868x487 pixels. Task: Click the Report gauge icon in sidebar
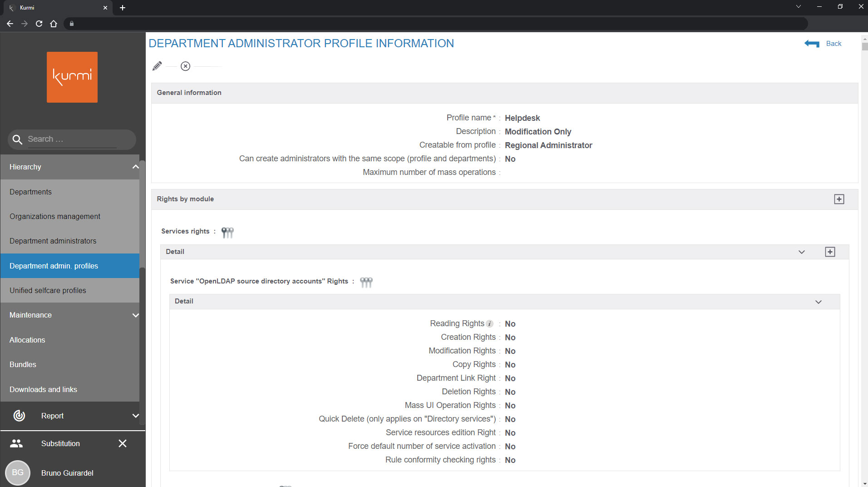(19, 416)
